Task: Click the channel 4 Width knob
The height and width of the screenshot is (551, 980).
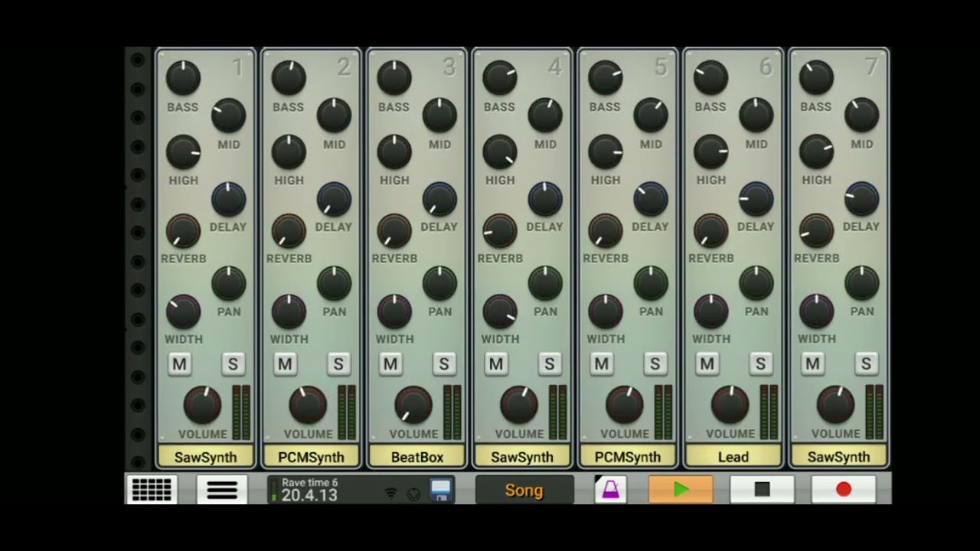Action: [x=500, y=311]
